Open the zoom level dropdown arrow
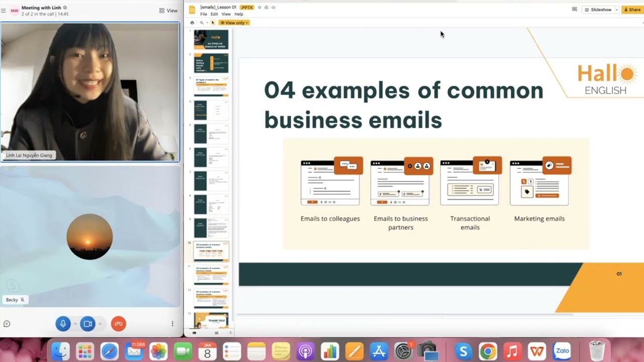Screen dimensions: 644x362 click(x=207, y=23)
